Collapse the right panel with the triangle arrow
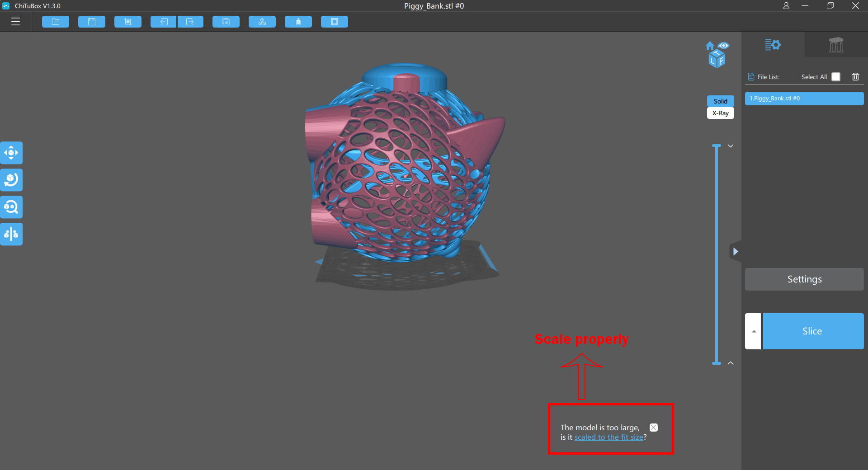Screen dimensions: 868x470 736,251
